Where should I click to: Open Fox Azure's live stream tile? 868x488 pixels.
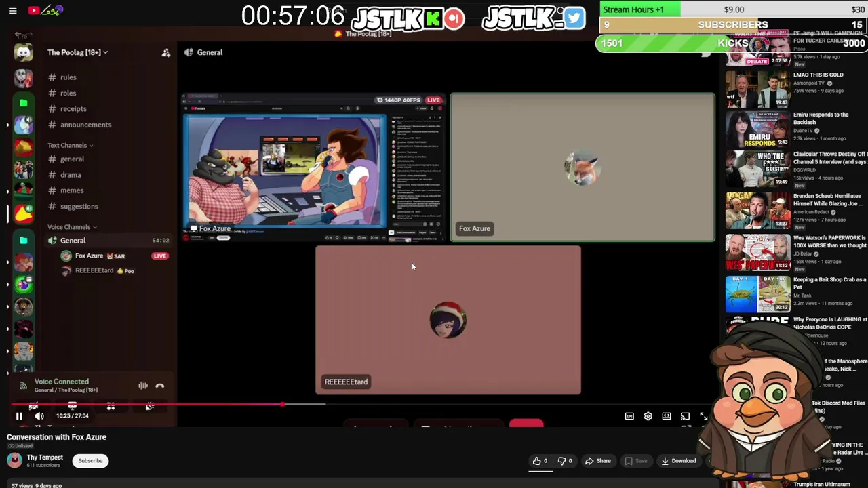point(313,167)
